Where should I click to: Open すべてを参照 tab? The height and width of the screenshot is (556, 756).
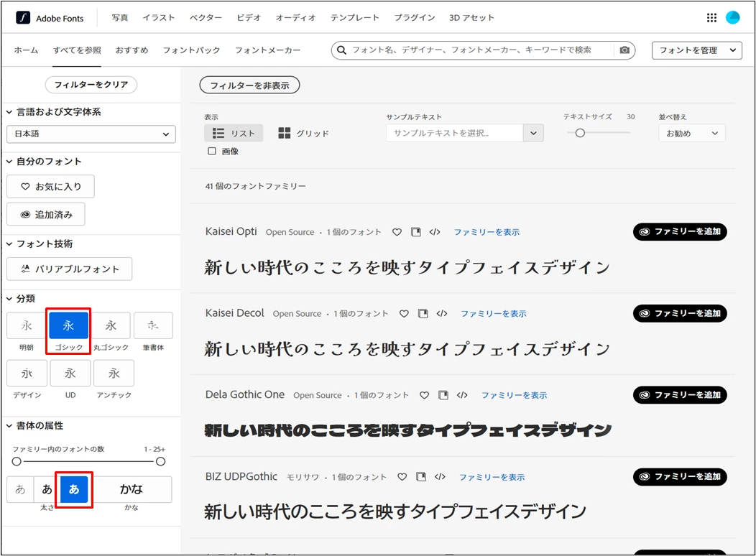pos(77,50)
